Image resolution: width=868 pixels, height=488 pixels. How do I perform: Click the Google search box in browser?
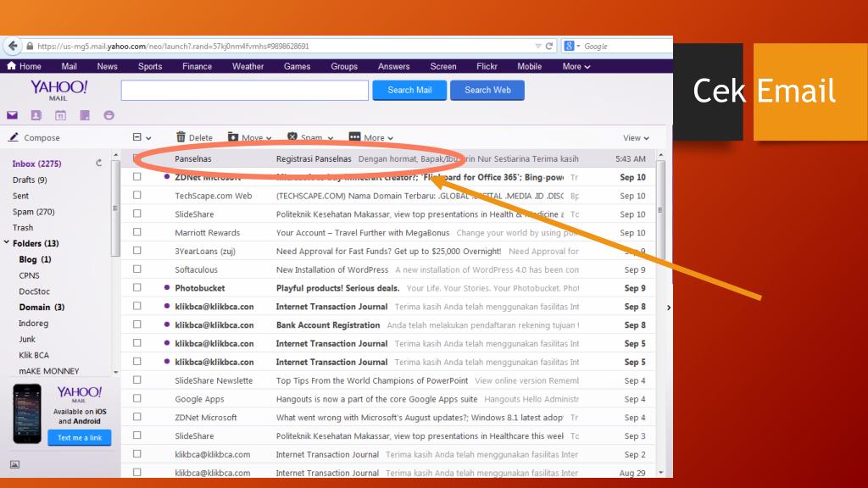point(626,47)
